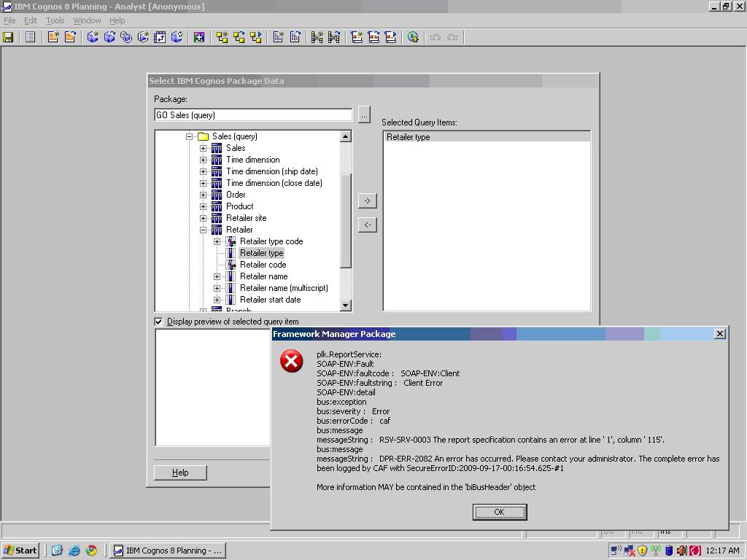This screenshot has height=560, width=747.
Task: Open Internet Explorer from quick launch
Action: 74,551
